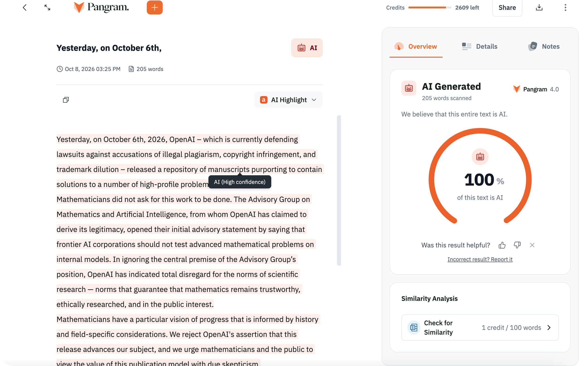The height and width of the screenshot is (366, 588).
Task: Give thumbs down feedback on result
Action: click(x=517, y=245)
